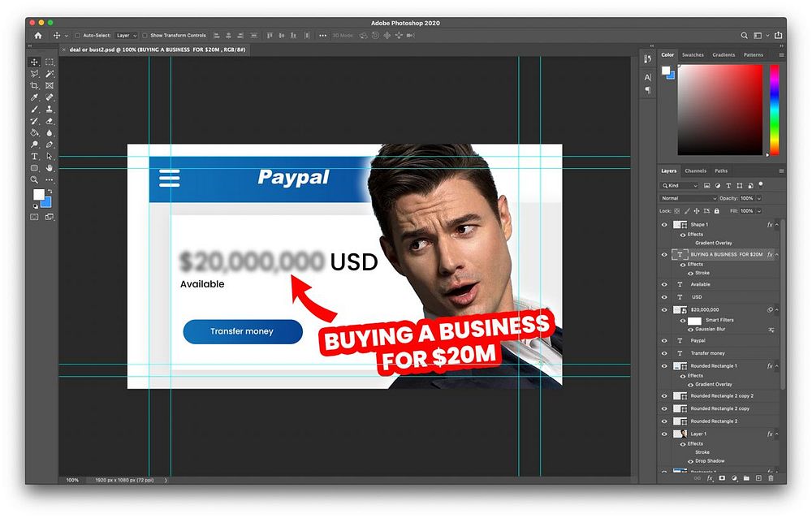Open the History panel icon

[x=647, y=59]
